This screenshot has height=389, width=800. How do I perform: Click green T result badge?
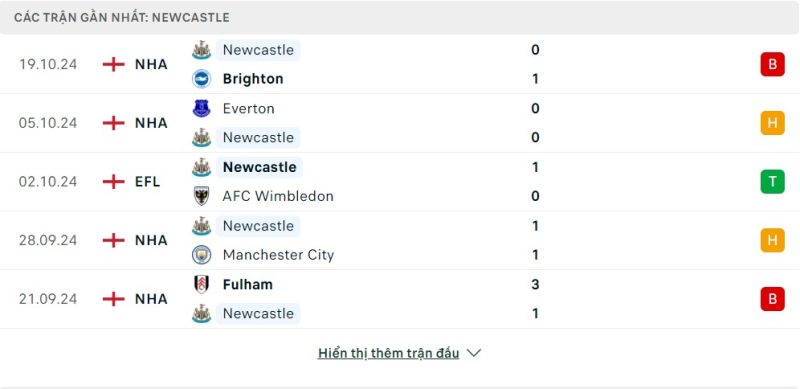coord(772,182)
